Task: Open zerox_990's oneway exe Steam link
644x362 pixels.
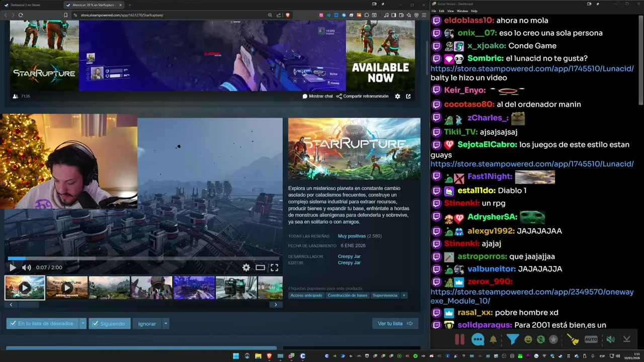Action: [x=532, y=296]
